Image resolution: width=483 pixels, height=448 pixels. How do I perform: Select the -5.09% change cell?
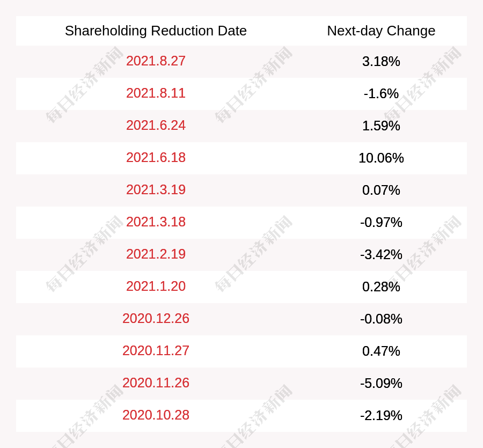click(x=381, y=383)
